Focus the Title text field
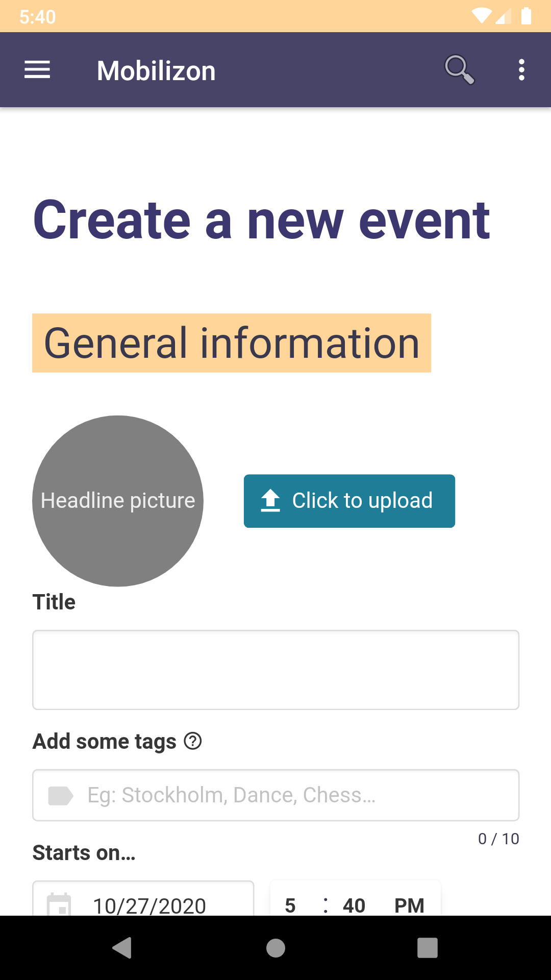Image resolution: width=551 pixels, height=980 pixels. (275, 670)
